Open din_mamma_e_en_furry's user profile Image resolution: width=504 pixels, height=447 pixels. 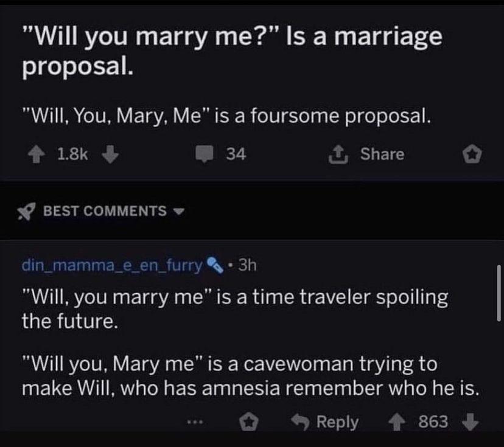coord(111,265)
